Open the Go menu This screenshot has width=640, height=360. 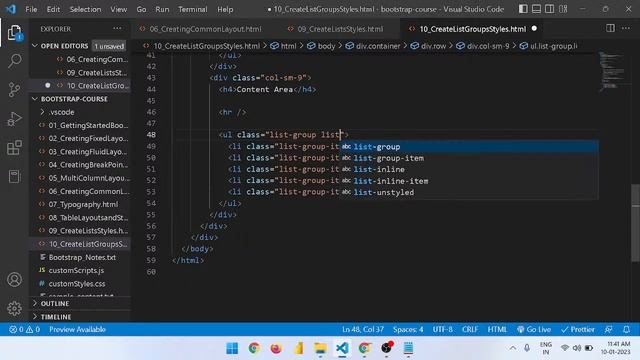click(x=141, y=9)
